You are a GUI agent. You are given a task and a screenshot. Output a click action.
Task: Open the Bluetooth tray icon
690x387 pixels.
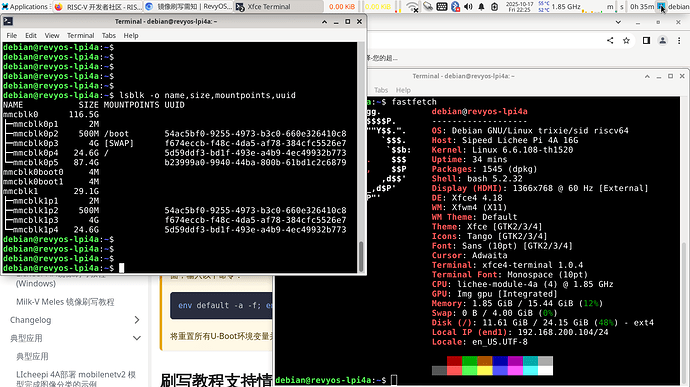point(455,7)
